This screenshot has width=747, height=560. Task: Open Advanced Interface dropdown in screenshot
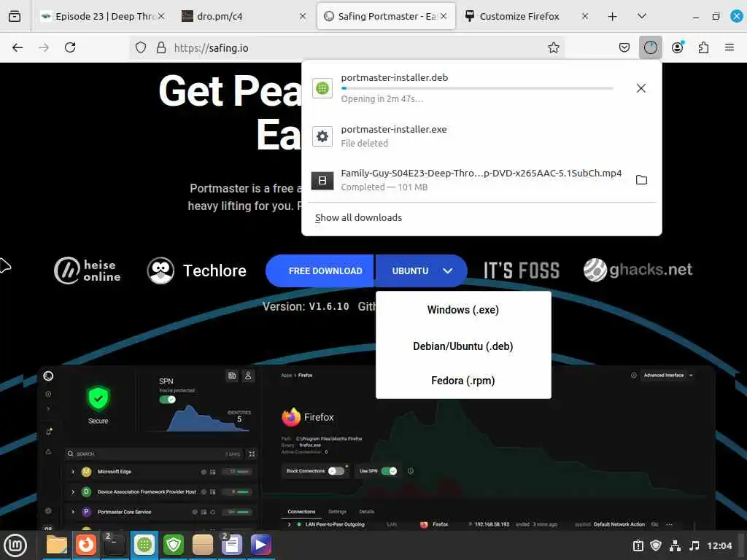(667, 376)
